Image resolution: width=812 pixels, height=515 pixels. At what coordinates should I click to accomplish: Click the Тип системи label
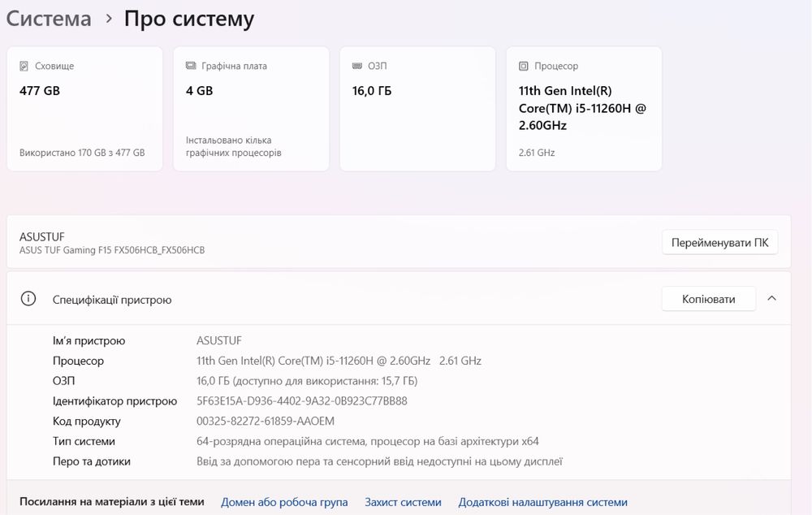tap(84, 441)
